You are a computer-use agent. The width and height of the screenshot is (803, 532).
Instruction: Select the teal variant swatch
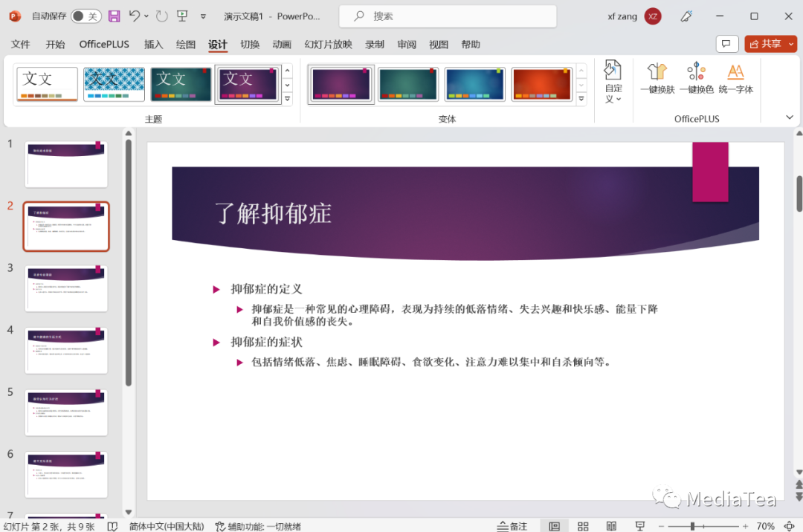408,84
